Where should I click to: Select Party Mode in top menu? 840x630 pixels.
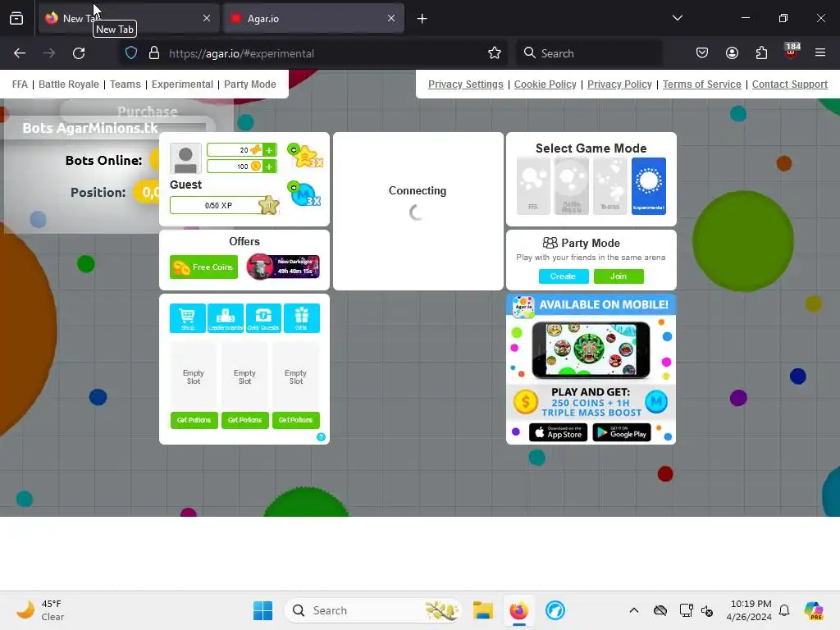pos(250,84)
